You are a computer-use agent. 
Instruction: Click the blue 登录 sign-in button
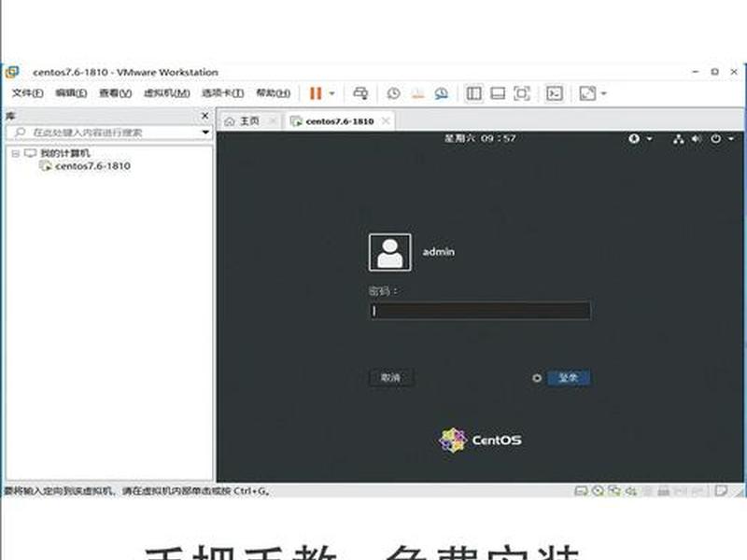pos(569,378)
